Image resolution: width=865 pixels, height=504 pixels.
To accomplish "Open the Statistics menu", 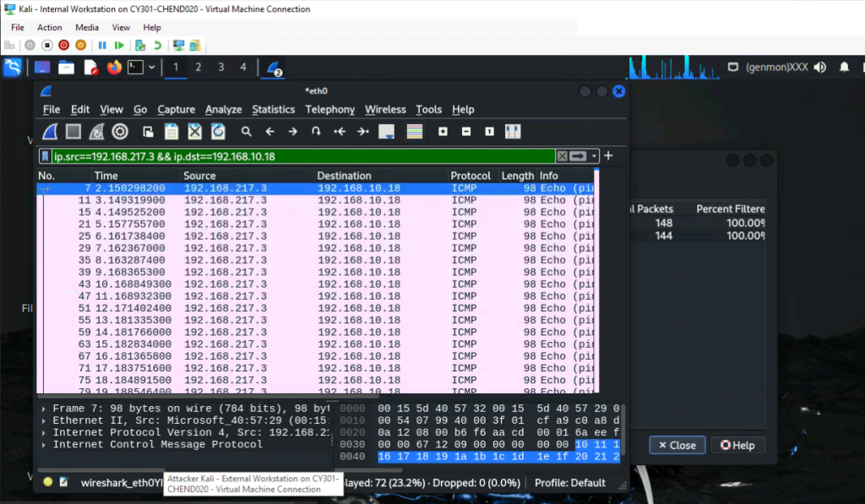I will point(273,110).
